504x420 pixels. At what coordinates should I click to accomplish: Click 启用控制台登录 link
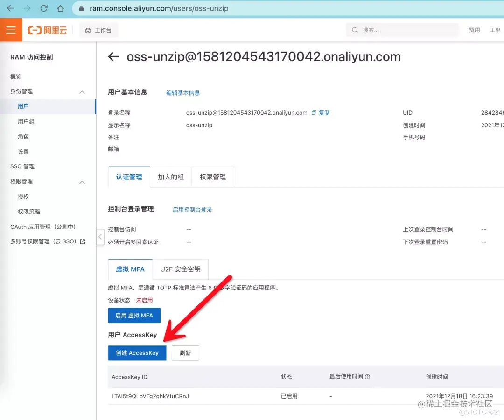192,210
